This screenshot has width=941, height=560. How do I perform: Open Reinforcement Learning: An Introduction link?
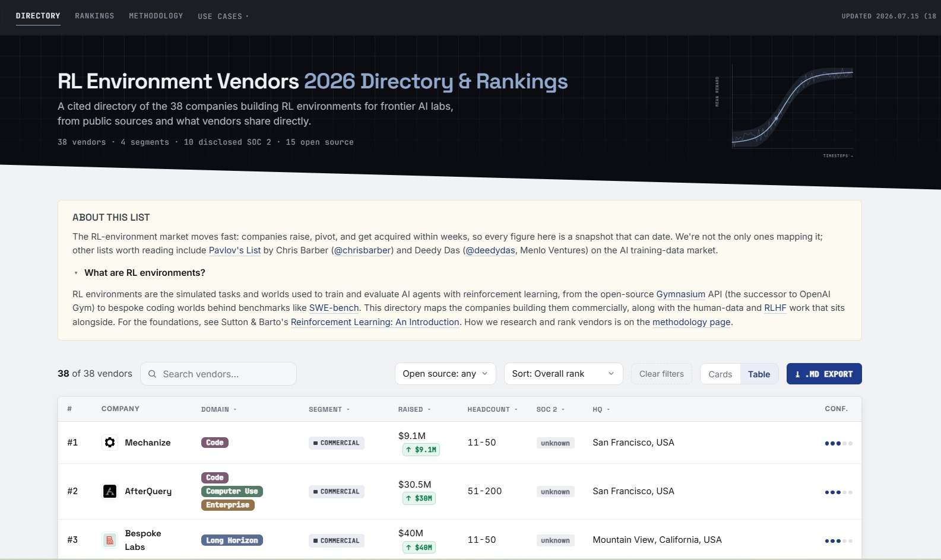click(375, 322)
